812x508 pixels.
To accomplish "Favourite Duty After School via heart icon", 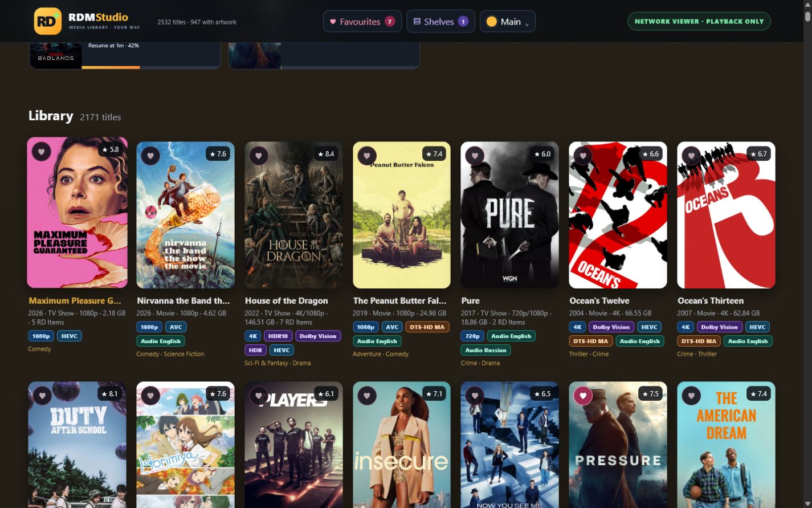I will tap(42, 396).
